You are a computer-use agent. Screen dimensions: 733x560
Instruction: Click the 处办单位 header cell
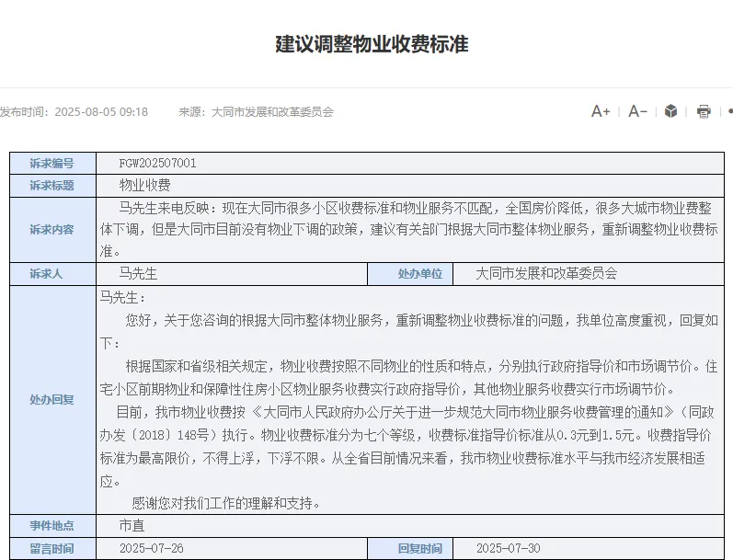coord(410,274)
